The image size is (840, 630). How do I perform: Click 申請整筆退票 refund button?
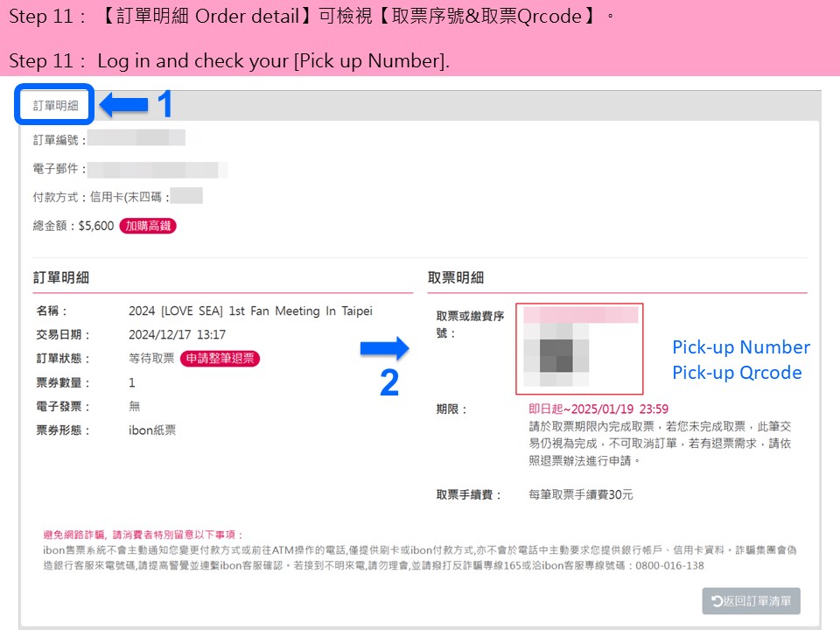click(x=220, y=359)
